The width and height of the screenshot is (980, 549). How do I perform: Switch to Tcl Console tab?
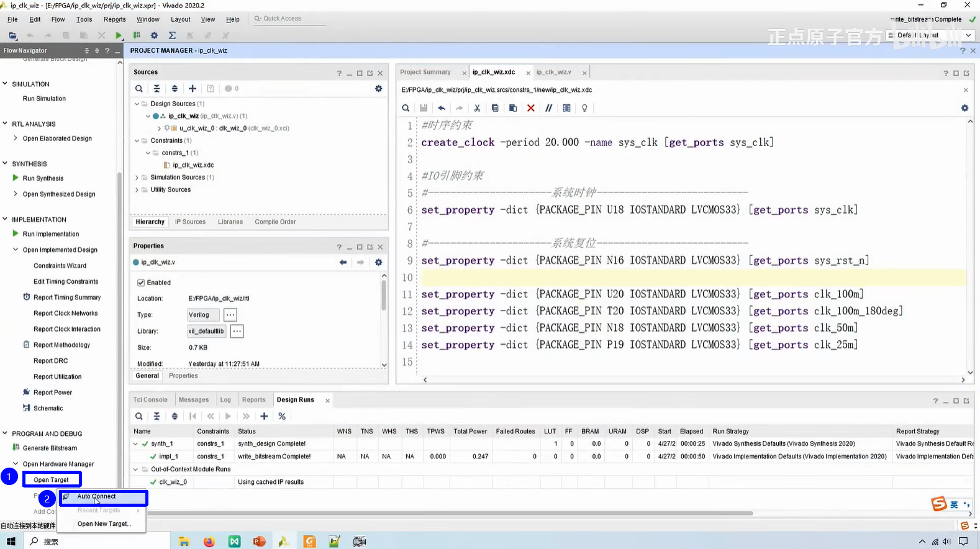[150, 400]
